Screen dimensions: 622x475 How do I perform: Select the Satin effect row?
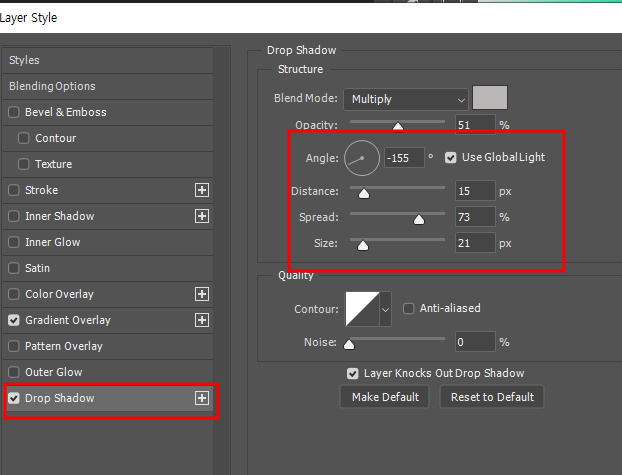(108, 268)
